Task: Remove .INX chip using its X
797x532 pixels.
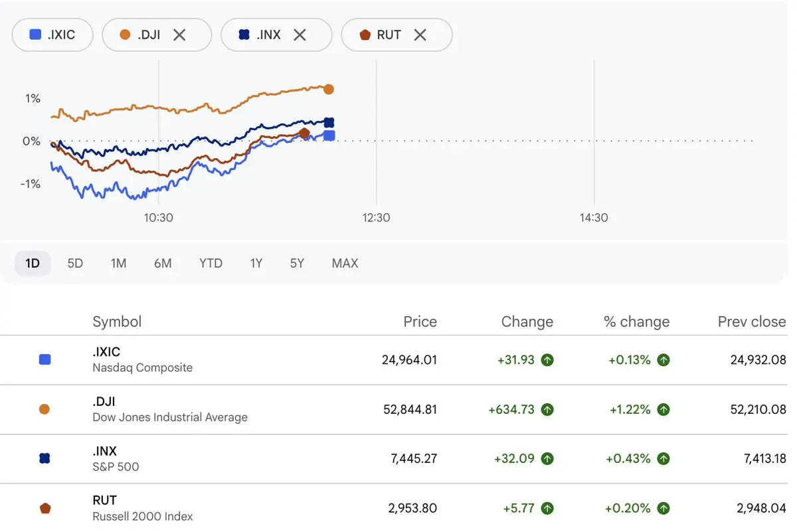Action: (300, 35)
